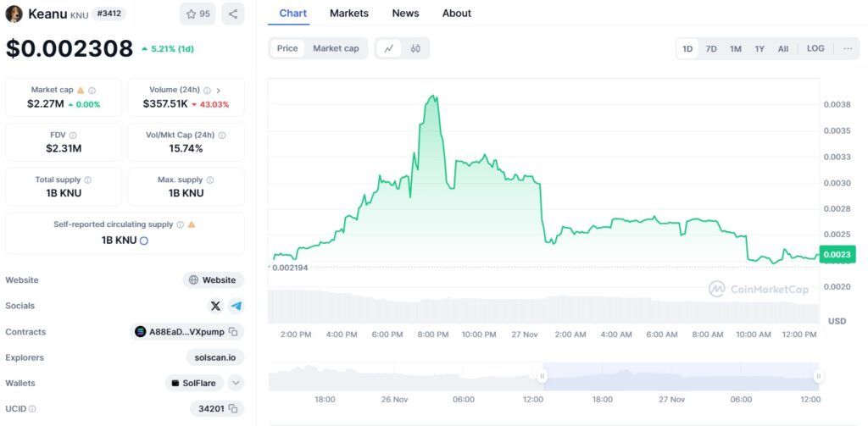Click the 1B KNU Max. supply value
The width and height of the screenshot is (868, 426).
point(186,193)
